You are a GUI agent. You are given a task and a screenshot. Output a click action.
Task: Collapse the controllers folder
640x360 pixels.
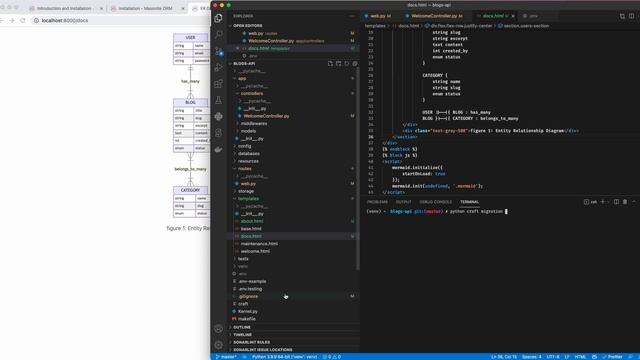coord(251,93)
